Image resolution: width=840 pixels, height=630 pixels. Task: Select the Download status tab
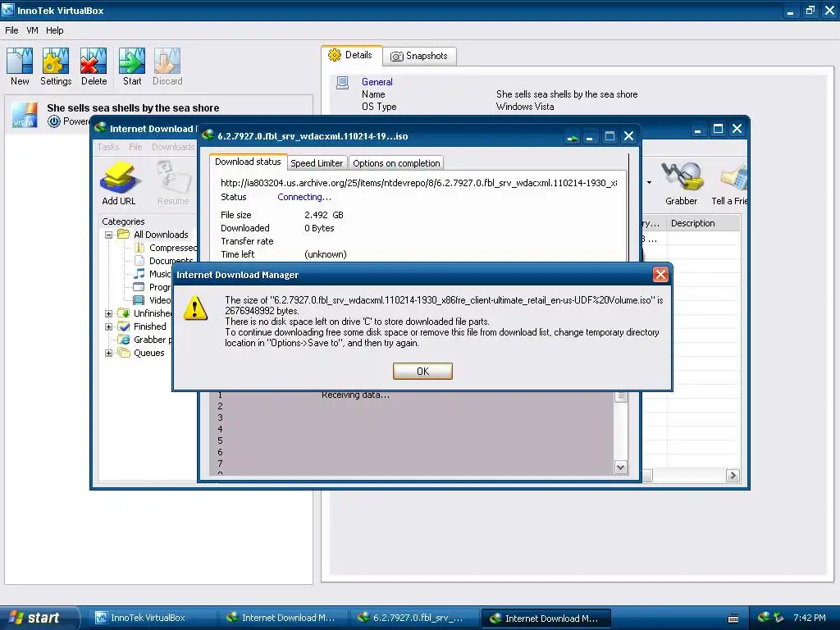(248, 162)
